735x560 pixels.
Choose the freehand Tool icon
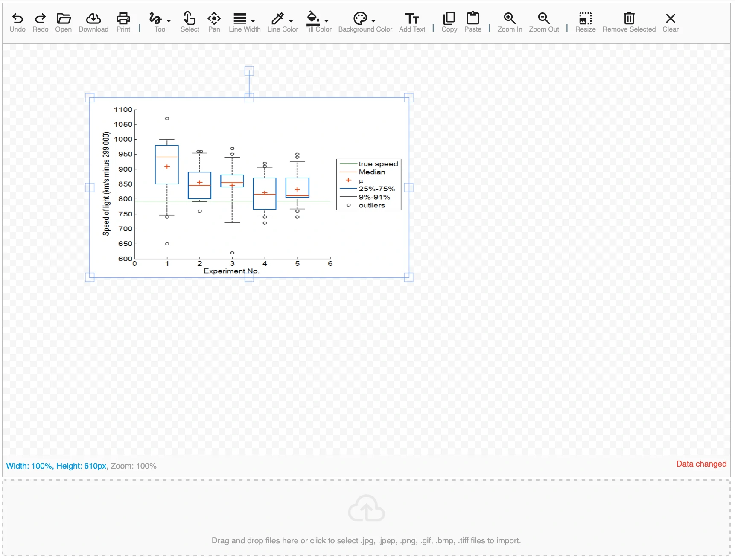(155, 18)
